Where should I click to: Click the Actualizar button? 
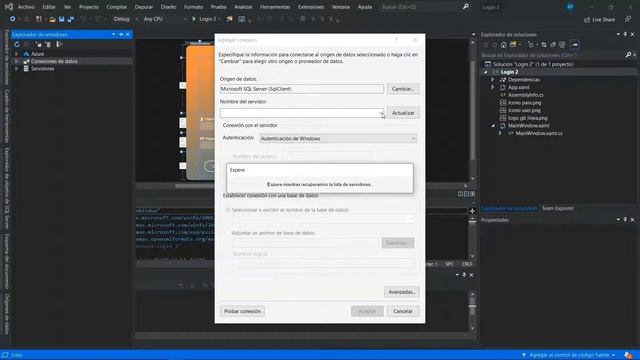pyautogui.click(x=403, y=113)
